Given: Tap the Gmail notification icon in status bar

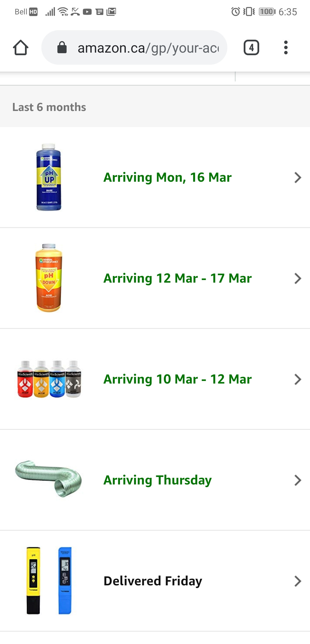Looking at the screenshot, I should [111, 12].
